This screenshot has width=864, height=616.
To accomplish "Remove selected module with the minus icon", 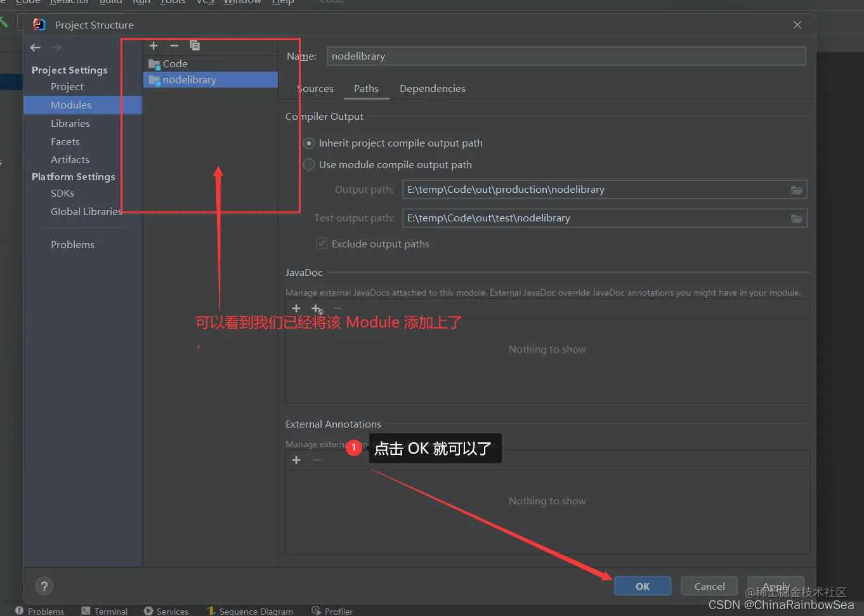I will pyautogui.click(x=174, y=46).
